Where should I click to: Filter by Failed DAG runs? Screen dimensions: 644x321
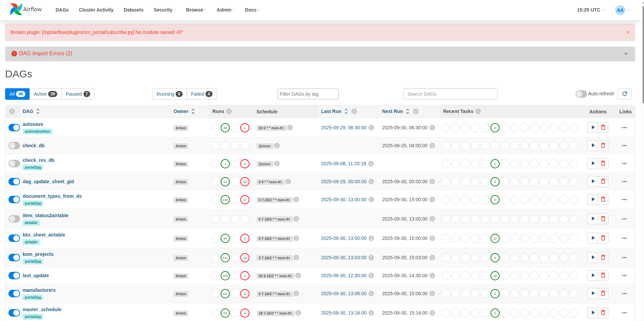coord(201,94)
